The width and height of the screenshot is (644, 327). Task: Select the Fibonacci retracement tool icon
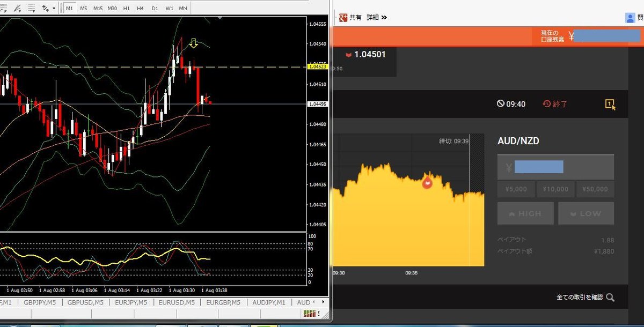(31, 9)
